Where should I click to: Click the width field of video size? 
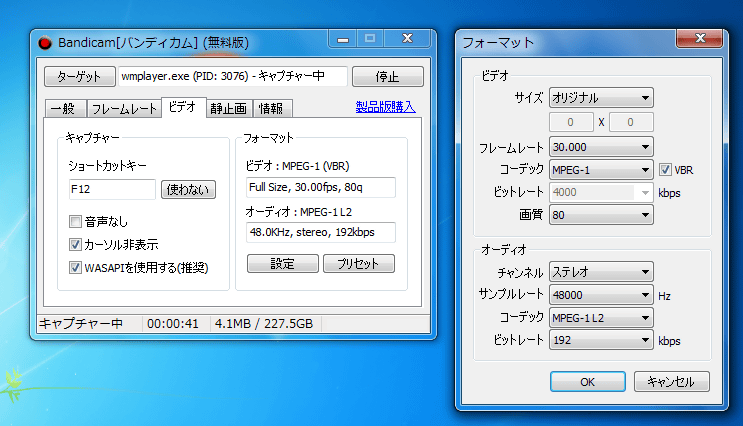571,122
